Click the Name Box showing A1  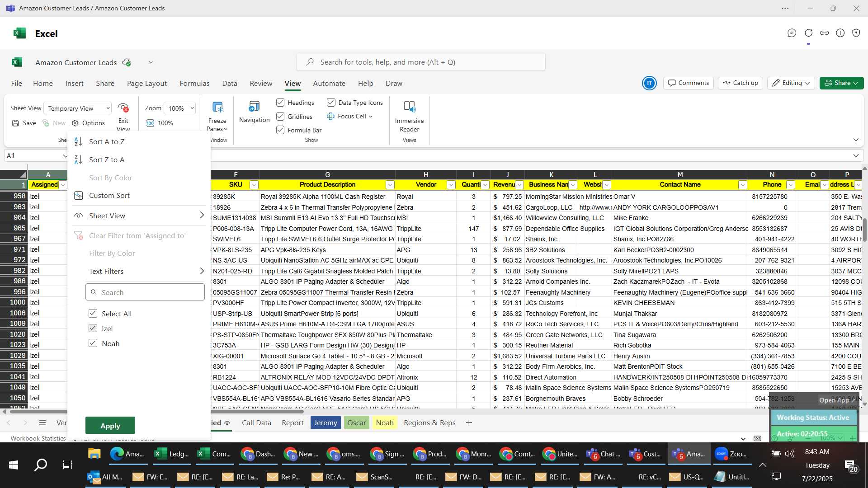point(33,156)
